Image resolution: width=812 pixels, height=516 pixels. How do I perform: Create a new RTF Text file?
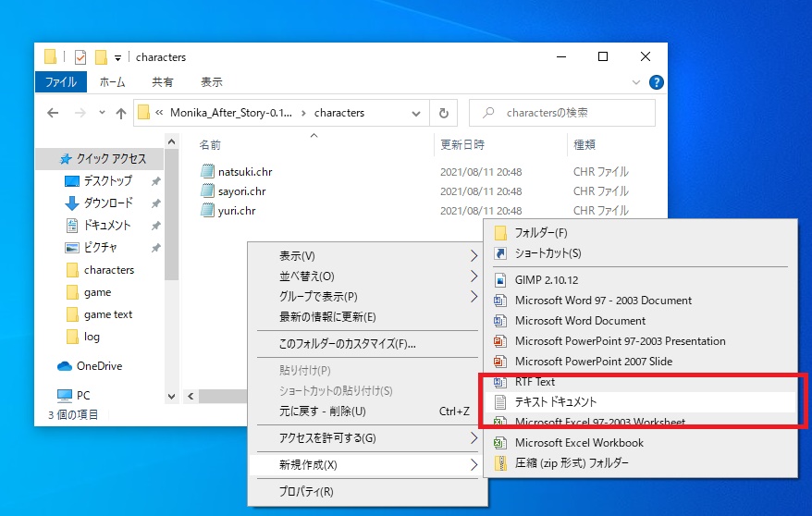(x=640, y=382)
